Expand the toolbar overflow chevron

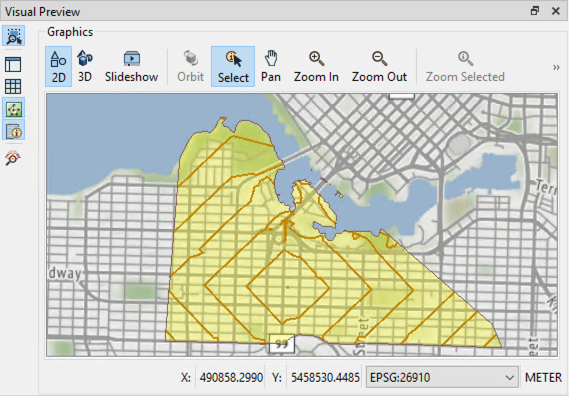tap(556, 68)
